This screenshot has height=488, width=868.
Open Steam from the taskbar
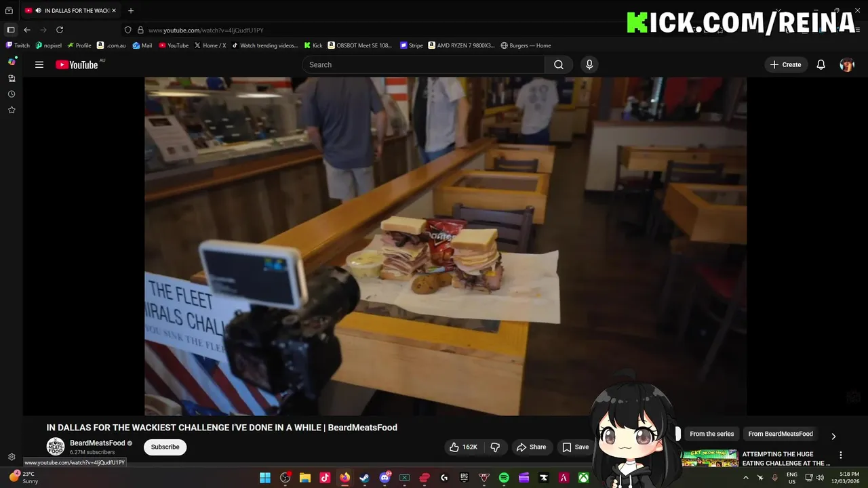pyautogui.click(x=365, y=478)
